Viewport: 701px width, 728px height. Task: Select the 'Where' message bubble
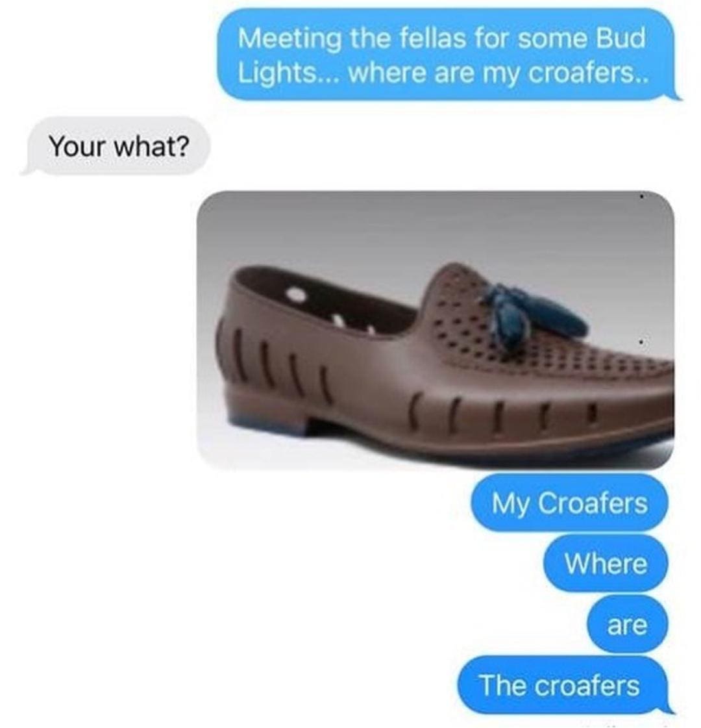(606, 564)
